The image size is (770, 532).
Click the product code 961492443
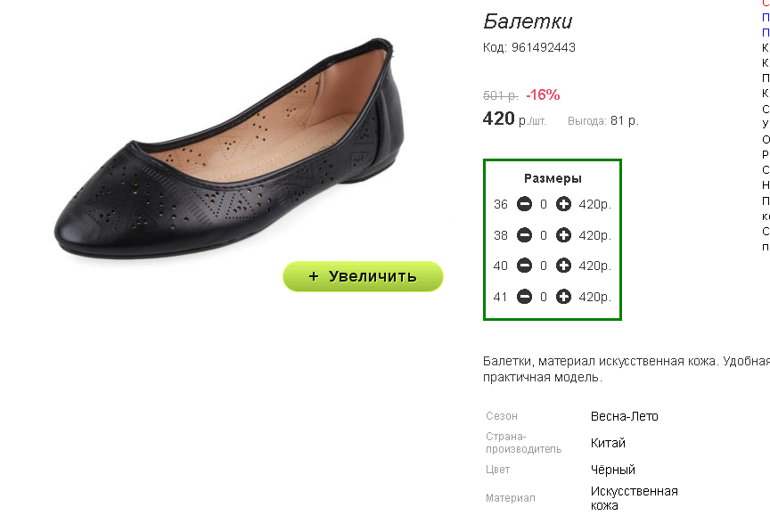(543, 47)
